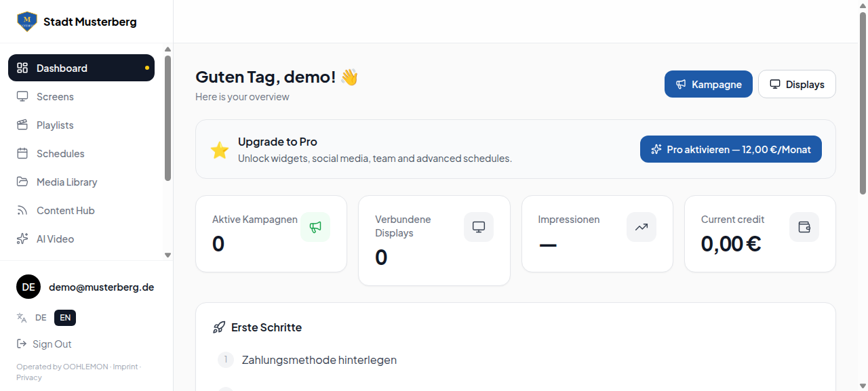The width and height of the screenshot is (868, 391).
Task: Click the star icon beside Upgrade to Pro
Action: (220, 150)
